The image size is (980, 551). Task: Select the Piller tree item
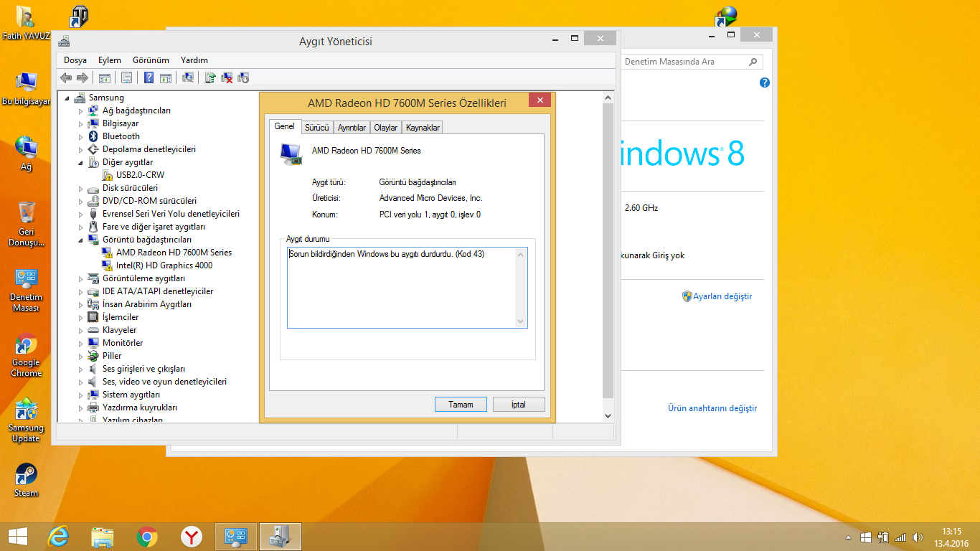[x=112, y=356]
